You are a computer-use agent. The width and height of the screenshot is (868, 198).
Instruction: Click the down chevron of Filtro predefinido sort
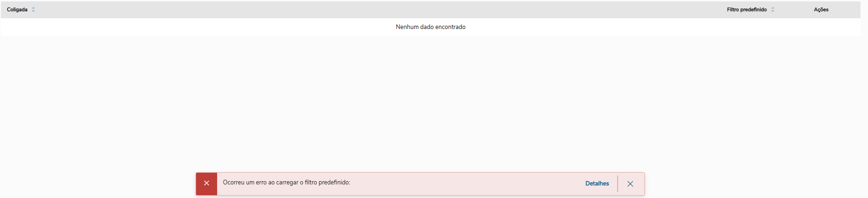773,11
